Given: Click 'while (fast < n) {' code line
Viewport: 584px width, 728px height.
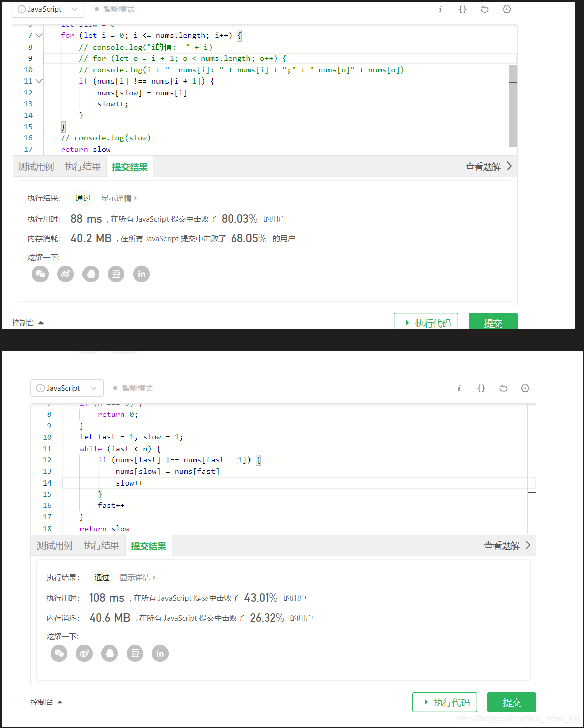Looking at the screenshot, I should point(120,449).
